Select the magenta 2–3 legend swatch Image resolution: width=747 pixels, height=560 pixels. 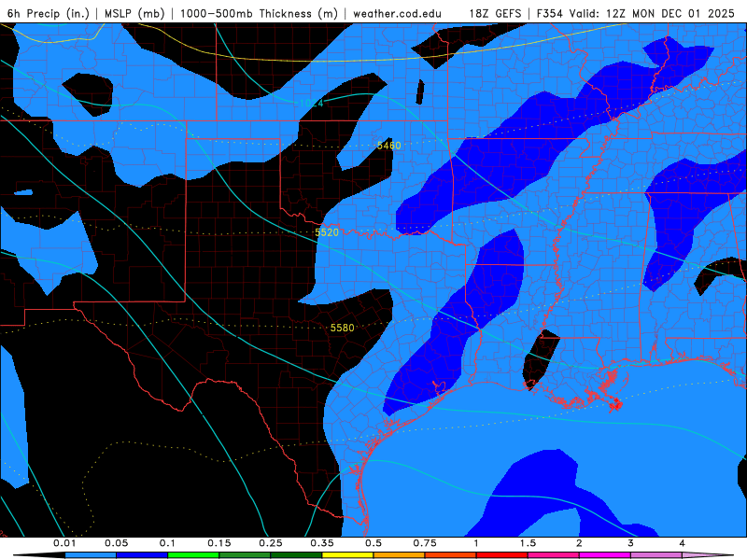[x=605, y=555]
